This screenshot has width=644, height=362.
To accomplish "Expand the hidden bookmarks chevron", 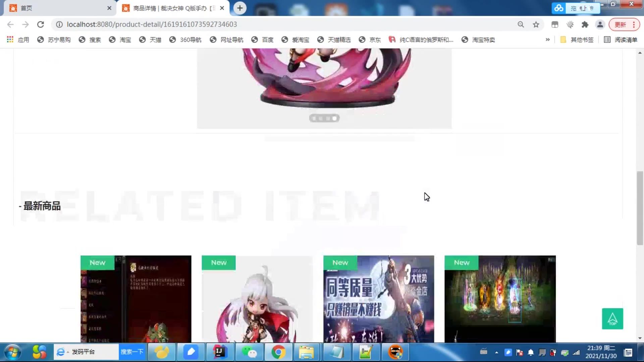I will click(547, 40).
